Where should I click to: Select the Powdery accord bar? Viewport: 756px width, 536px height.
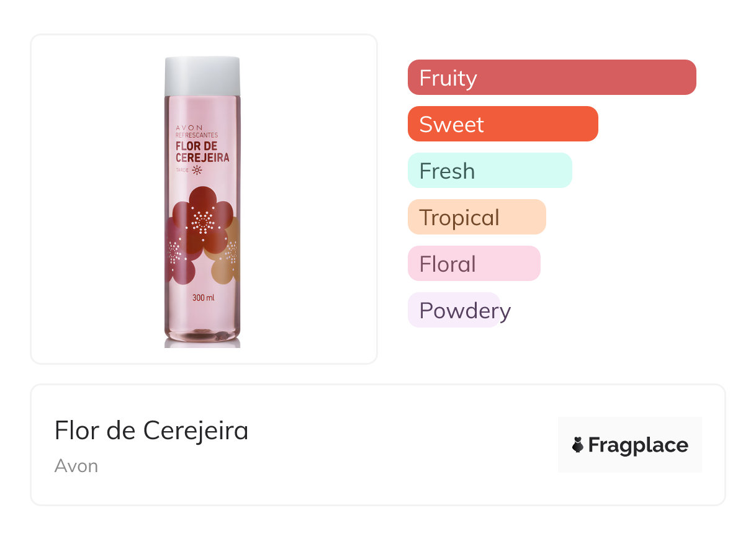[454, 310]
